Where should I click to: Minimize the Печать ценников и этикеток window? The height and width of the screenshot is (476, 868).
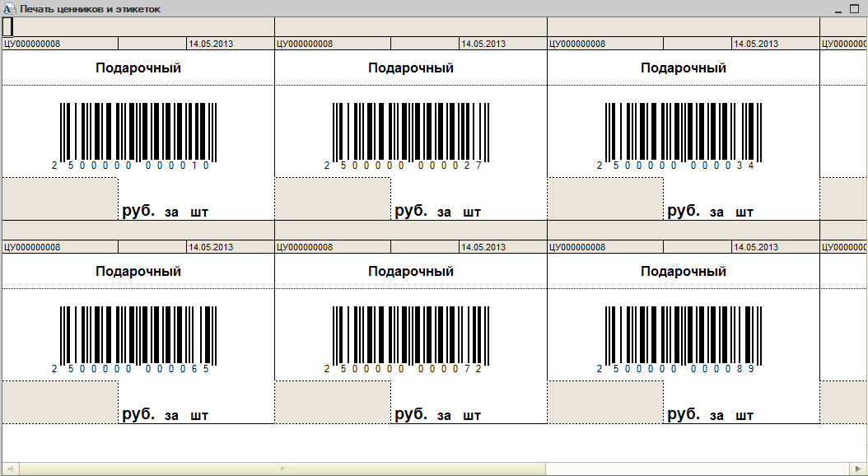pyautogui.click(x=838, y=9)
